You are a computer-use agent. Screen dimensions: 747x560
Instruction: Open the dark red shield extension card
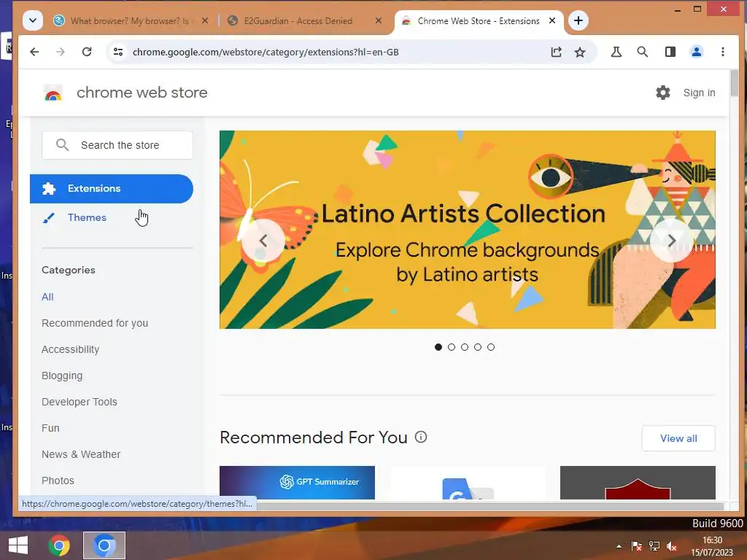[638, 483]
